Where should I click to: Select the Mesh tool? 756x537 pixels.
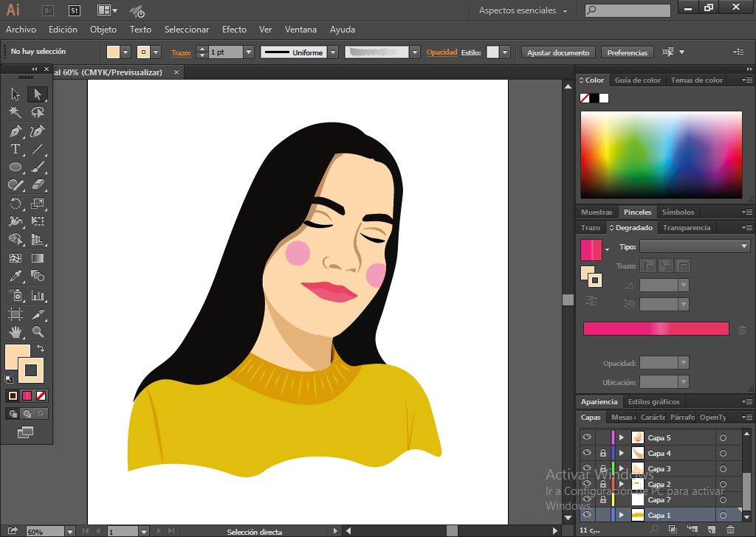click(x=16, y=258)
